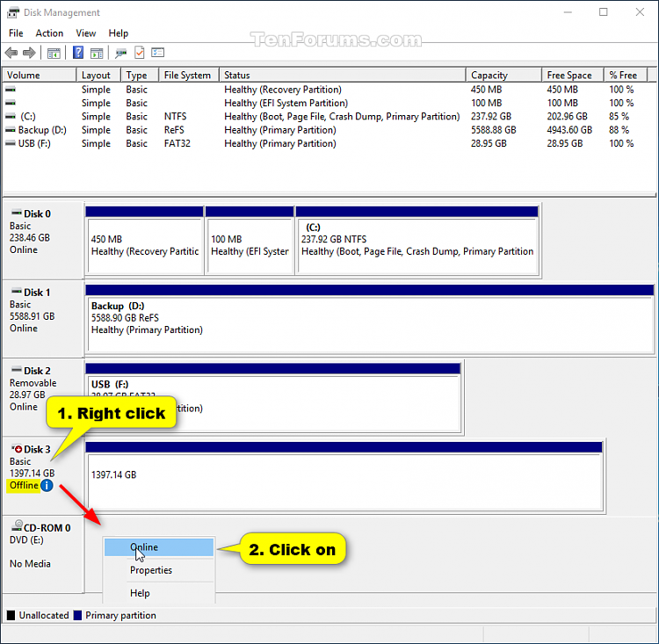
Task: Click the Disk Management title bar icon
Action: pos(12,12)
